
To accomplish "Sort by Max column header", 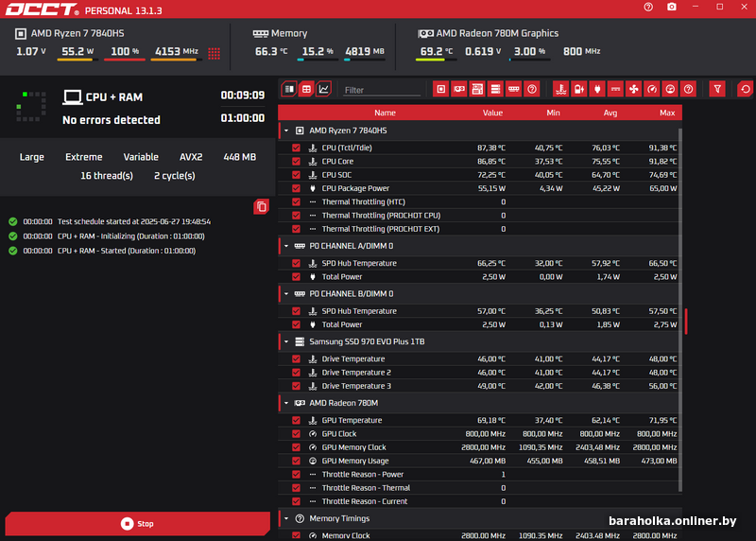I will pos(667,113).
